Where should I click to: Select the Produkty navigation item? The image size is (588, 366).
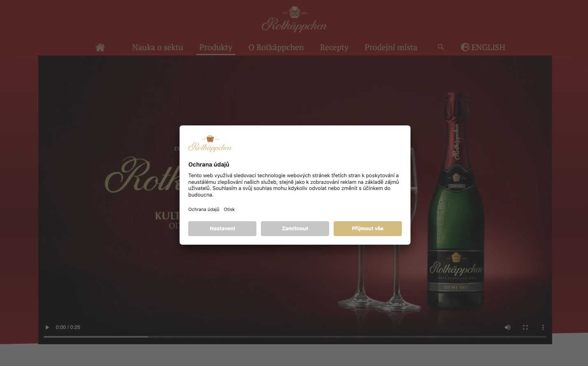point(216,47)
